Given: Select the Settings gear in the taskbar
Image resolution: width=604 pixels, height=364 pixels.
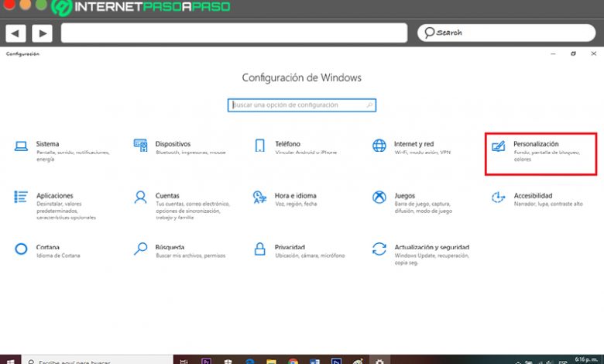Looking at the screenshot, I should coord(379,361).
